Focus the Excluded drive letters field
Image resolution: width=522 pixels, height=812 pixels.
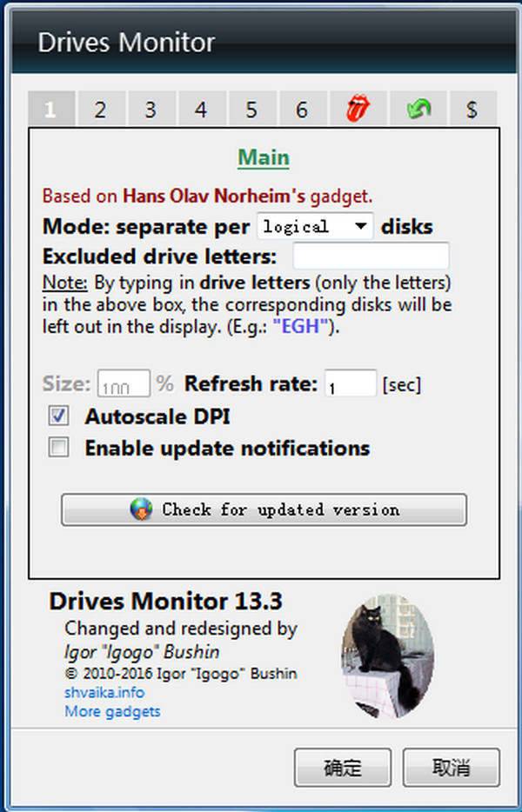[x=371, y=256]
